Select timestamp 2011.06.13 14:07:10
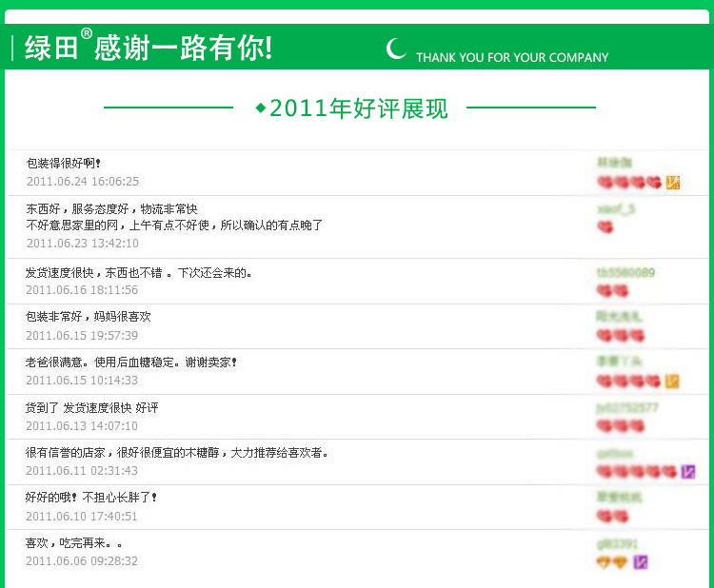The height and width of the screenshot is (588, 714). point(82,426)
